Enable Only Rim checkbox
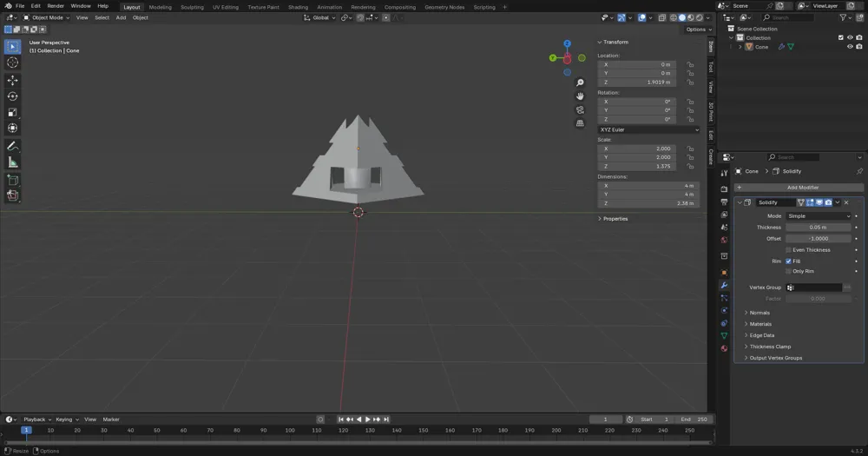Viewport: 868px width, 456px height. 788,272
